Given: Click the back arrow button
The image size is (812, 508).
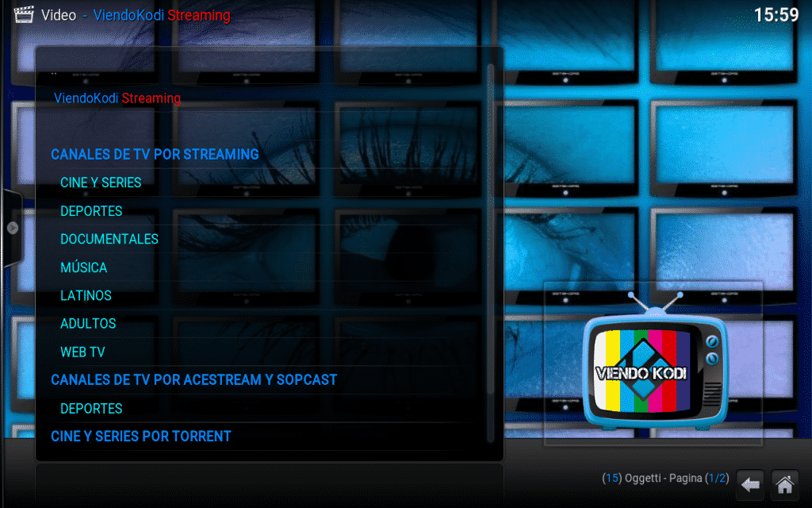Looking at the screenshot, I should (750, 485).
